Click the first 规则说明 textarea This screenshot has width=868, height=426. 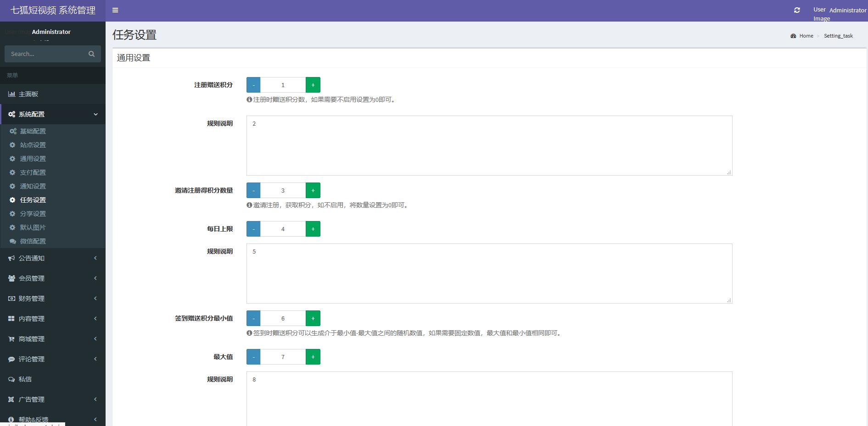click(x=489, y=145)
